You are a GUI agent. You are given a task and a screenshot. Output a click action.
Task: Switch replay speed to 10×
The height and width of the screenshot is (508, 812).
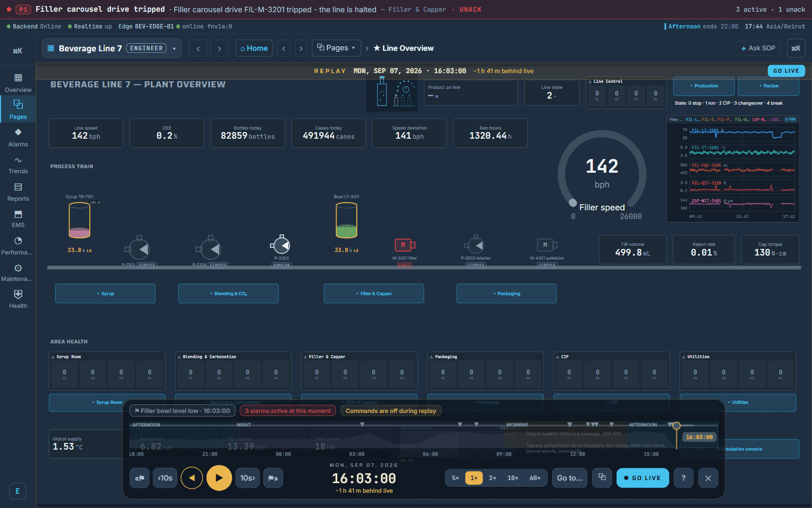click(x=513, y=478)
